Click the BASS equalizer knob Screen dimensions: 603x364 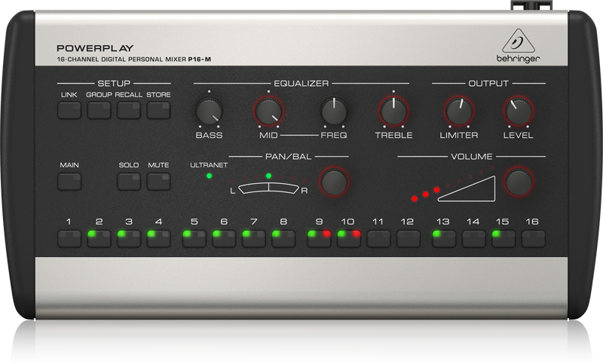click(x=210, y=112)
